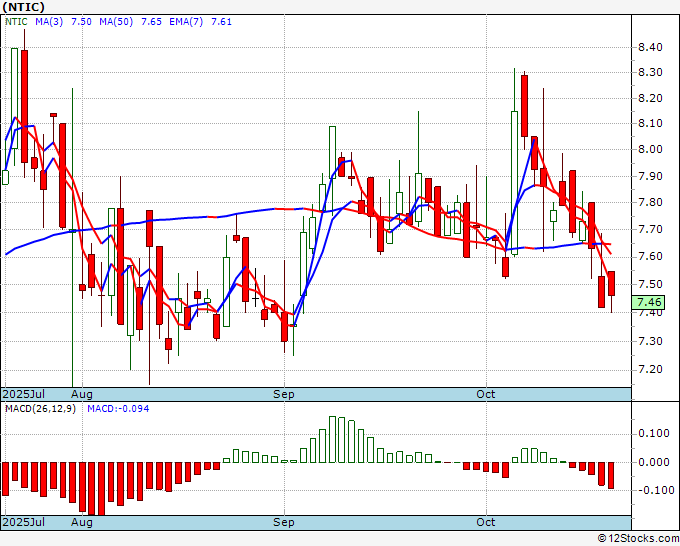Click the 2025Jul label on MACD axis
This screenshot has width=680, height=546.
(24, 522)
